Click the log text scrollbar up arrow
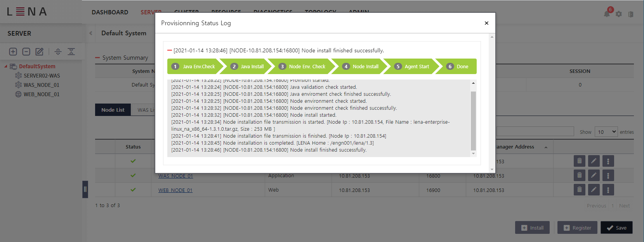 (473, 83)
